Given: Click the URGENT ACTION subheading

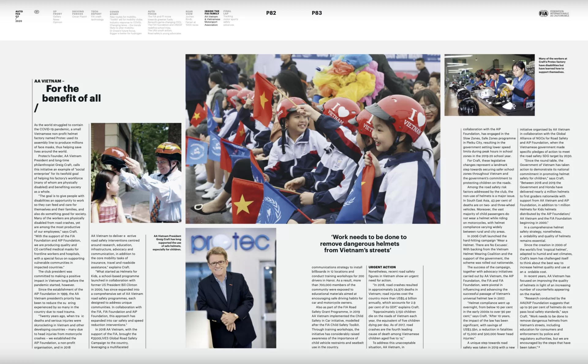Looking at the screenshot, I should [x=382, y=267].
